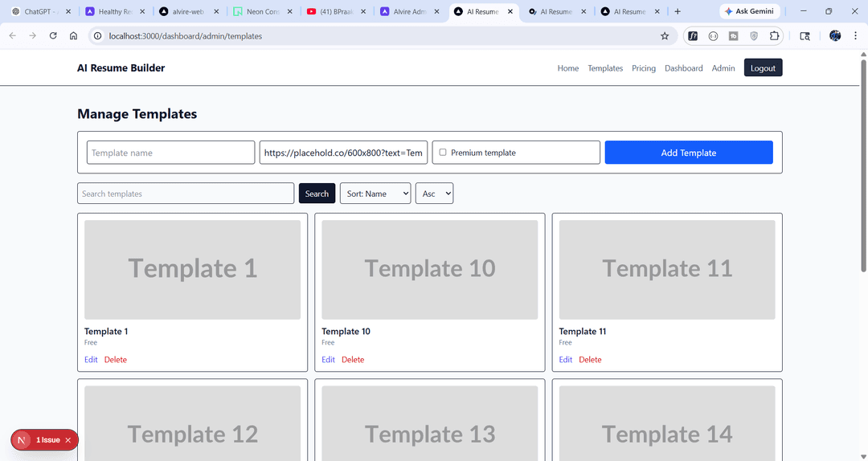This screenshot has width=868, height=461.
Task: Open the browser home icon
Action: pos(73,36)
